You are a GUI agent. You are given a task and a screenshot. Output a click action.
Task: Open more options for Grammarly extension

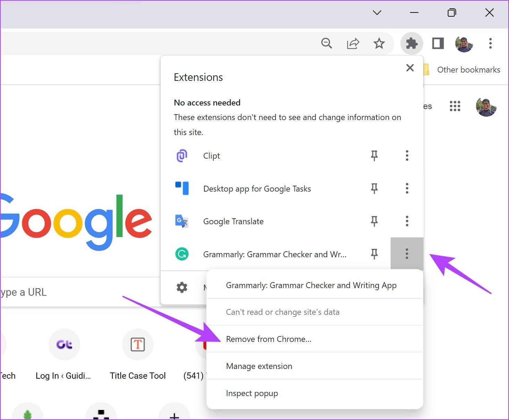tap(407, 254)
